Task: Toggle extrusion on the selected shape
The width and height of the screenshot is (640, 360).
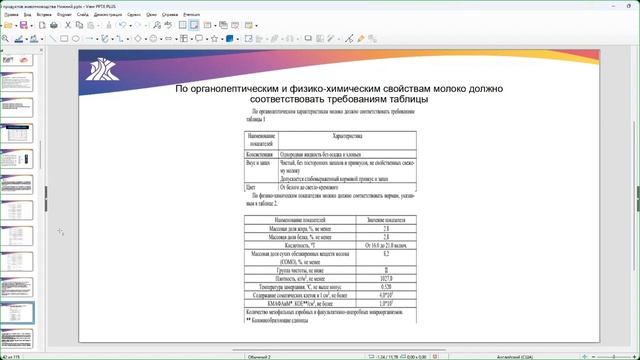Action: pos(372,39)
